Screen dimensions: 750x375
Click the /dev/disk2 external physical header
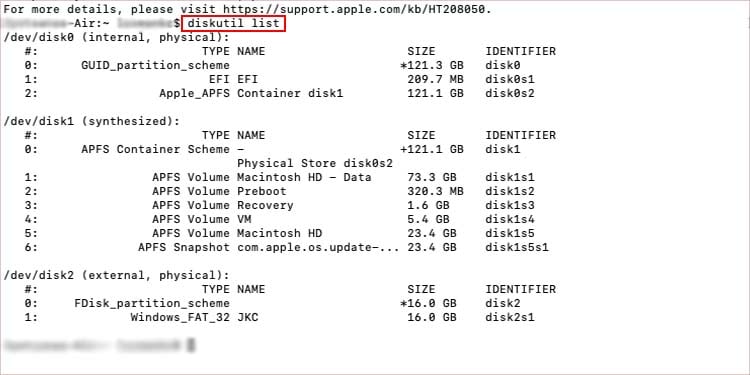[117, 276]
